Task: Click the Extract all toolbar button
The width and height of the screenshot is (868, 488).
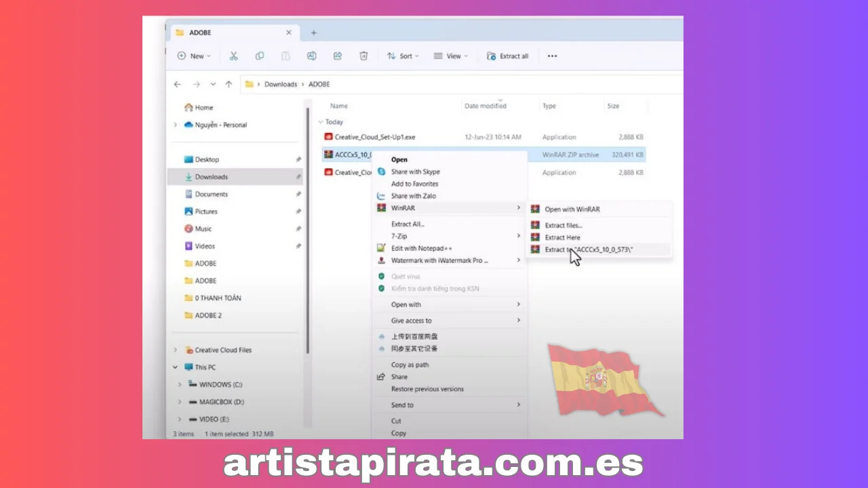Action: (x=508, y=56)
